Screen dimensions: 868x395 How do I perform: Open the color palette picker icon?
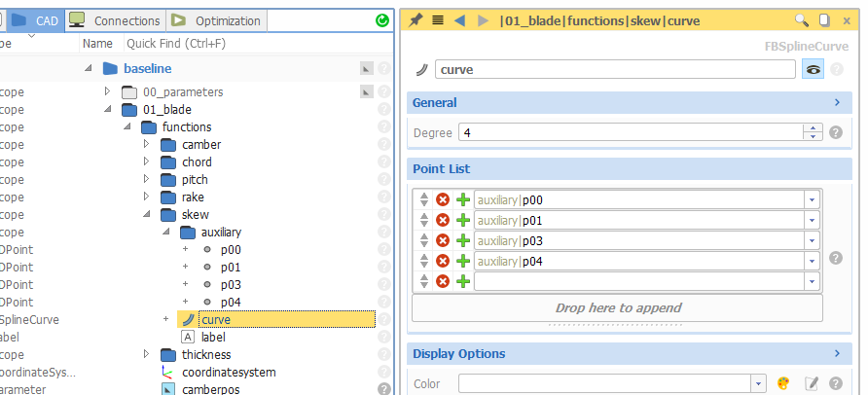point(782,384)
